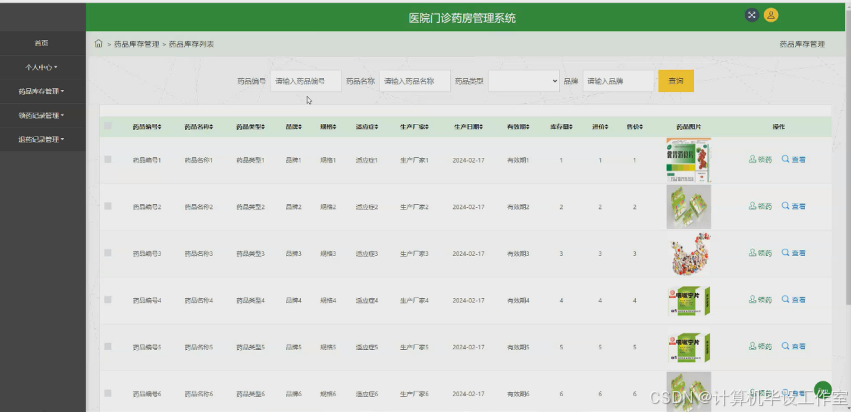Image resolution: width=852 pixels, height=413 pixels.
Task: Check the row checkbox for 药品编号3
Action: click(x=108, y=253)
